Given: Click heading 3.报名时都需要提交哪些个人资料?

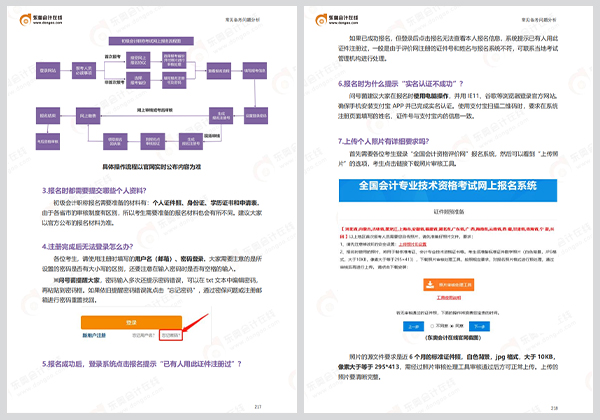Looking at the screenshot, I should (x=94, y=190).
